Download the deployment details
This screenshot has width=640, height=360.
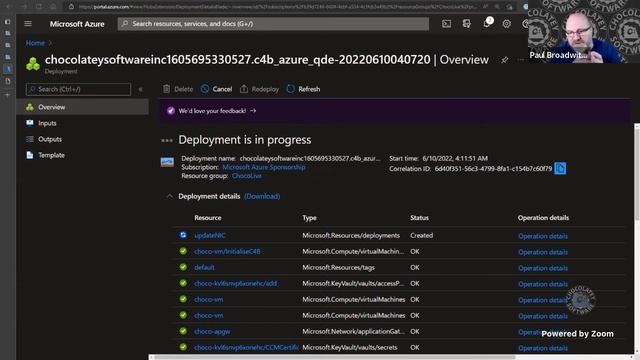(x=262, y=196)
